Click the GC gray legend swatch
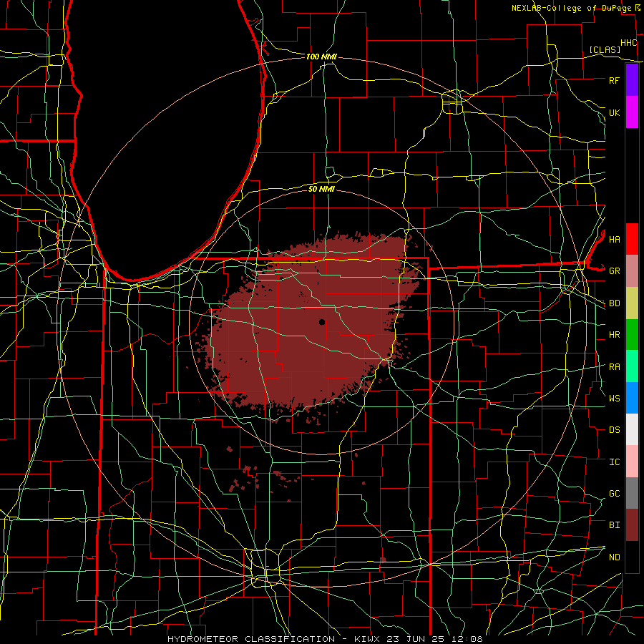Viewport: 644px width, 644px height. coord(632,493)
